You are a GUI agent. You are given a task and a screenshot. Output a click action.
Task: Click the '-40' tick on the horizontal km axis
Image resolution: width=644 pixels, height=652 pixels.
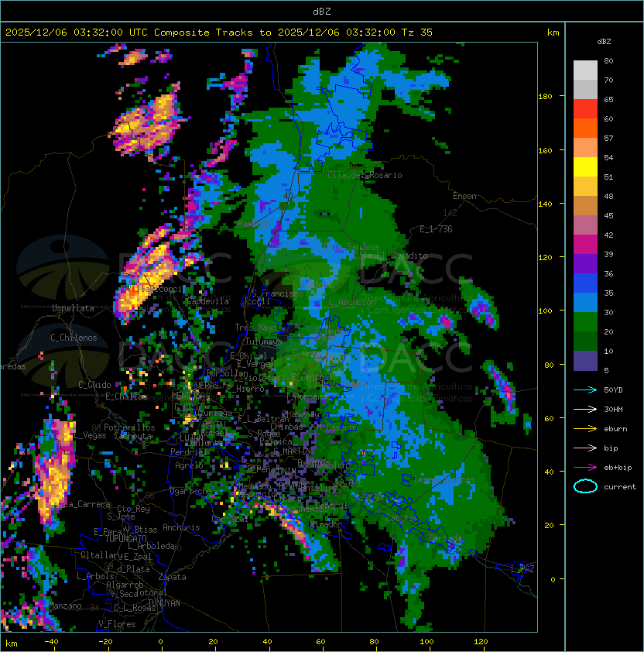click(x=51, y=642)
